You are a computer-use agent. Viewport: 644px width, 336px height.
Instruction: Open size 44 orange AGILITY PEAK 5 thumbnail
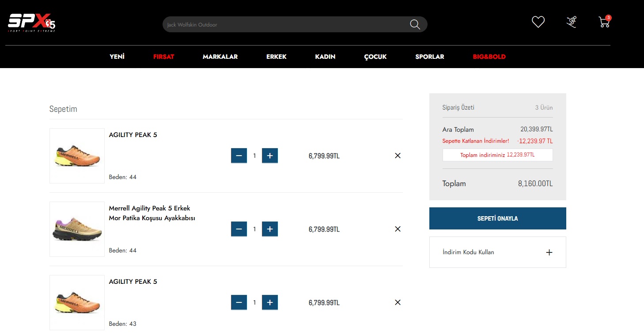point(77,156)
